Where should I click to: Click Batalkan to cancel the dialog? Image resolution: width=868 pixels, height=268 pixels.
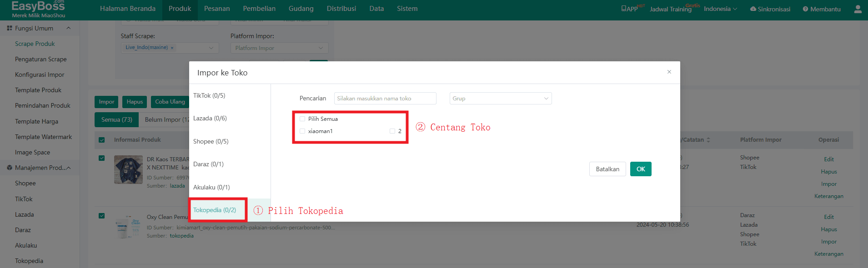[x=607, y=169]
